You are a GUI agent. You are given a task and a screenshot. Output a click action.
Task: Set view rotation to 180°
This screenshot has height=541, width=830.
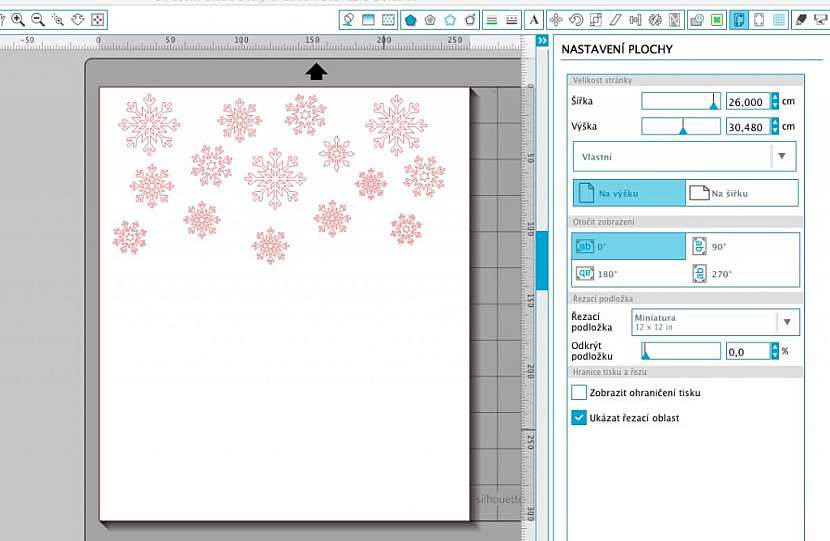click(629, 273)
